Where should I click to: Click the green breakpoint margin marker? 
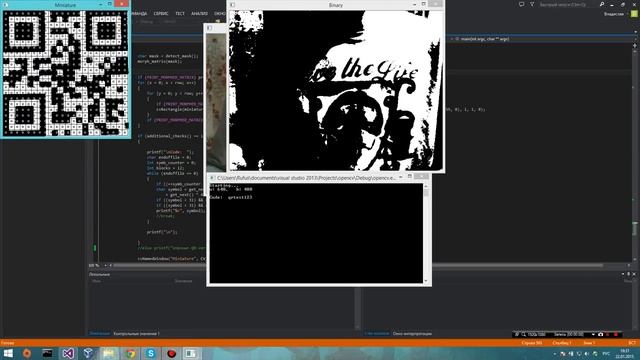click(95, 248)
